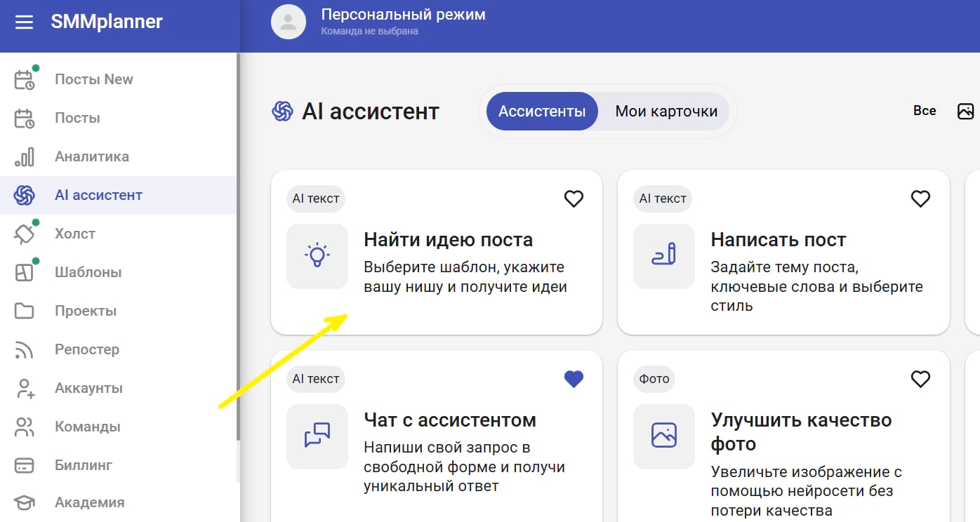The height and width of the screenshot is (522, 980).
Task: Click description 'Напиши свой запрос в свободной форме'
Action: point(464,467)
